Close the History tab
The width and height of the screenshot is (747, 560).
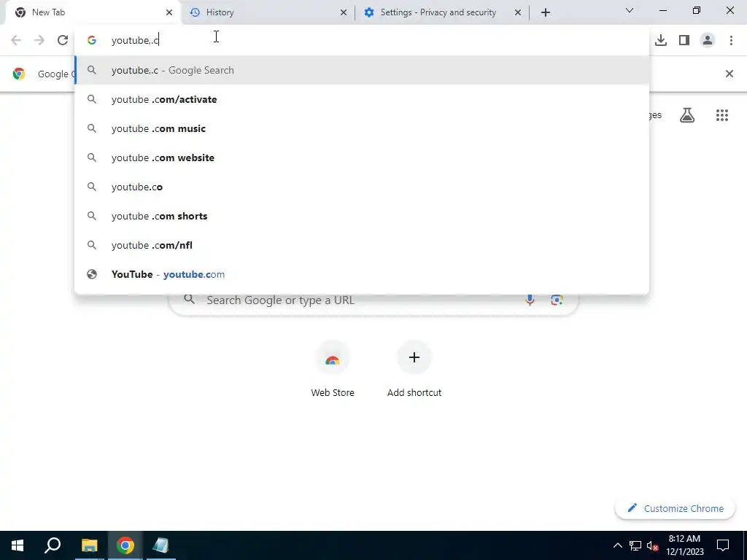344,12
